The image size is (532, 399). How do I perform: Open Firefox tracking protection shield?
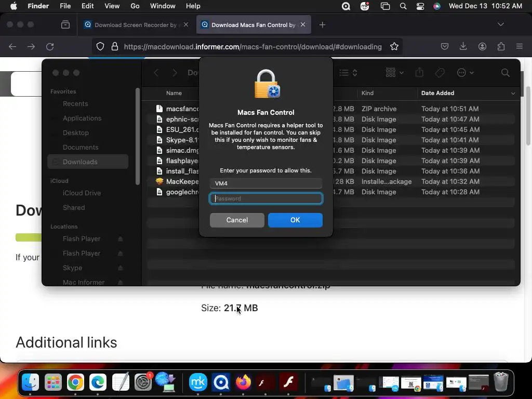coord(100,46)
